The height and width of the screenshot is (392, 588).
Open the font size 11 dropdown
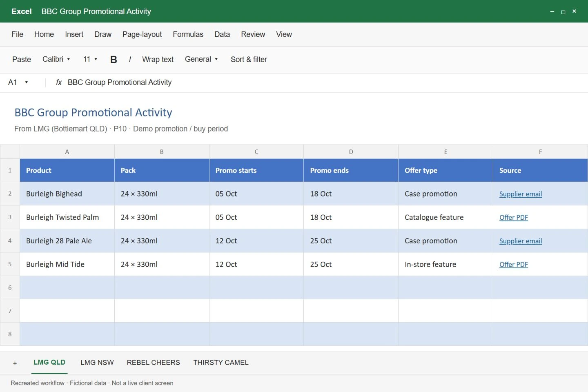pyautogui.click(x=90, y=59)
